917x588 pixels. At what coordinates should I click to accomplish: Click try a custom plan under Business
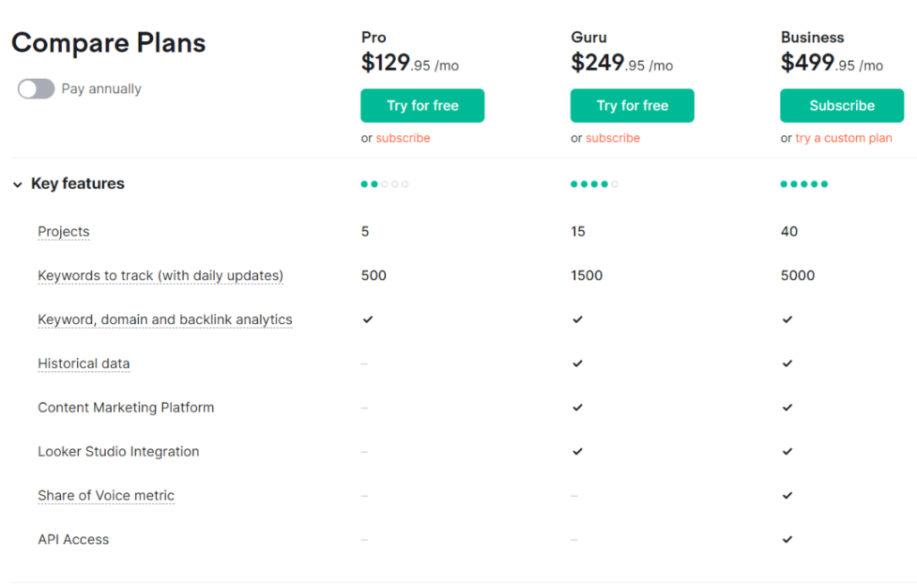click(844, 138)
